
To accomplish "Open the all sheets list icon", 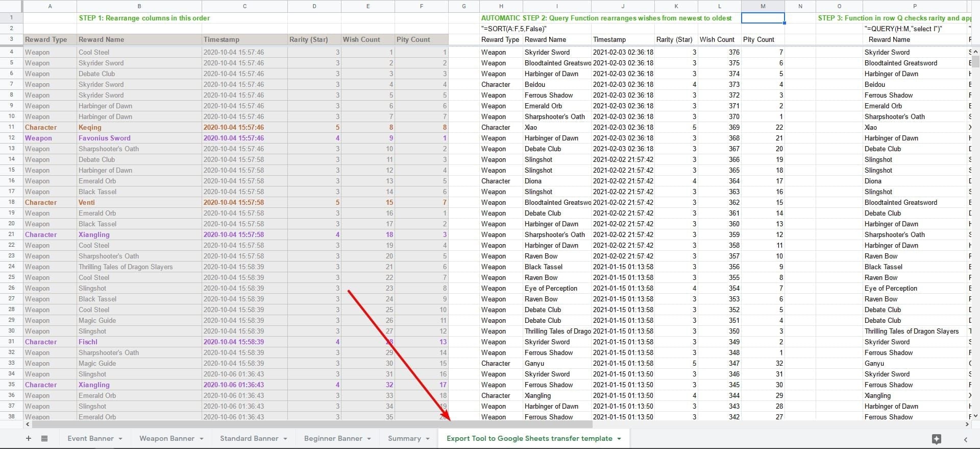I will click(44, 438).
